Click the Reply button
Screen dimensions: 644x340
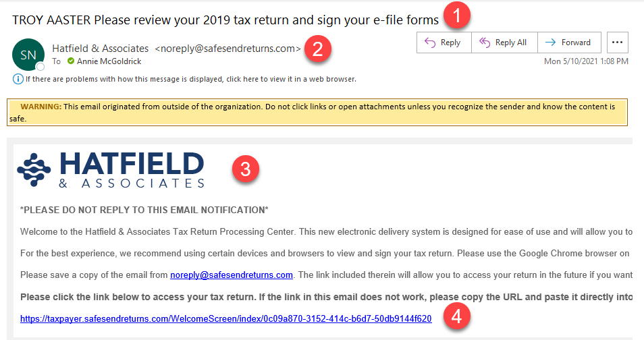(444, 42)
